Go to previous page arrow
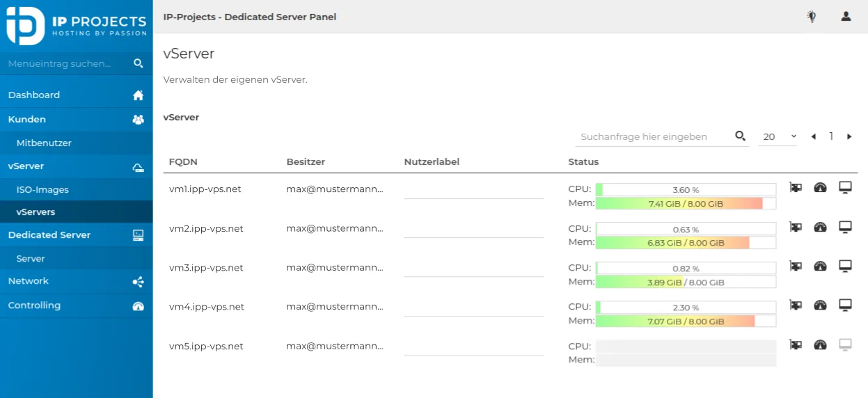Image resolution: width=868 pixels, height=398 pixels. click(x=813, y=137)
